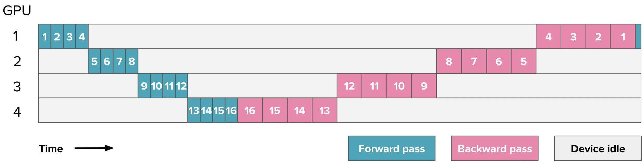The width and height of the screenshot is (644, 164).
Task: Select forward pass block 13 on GPU 4
Action: 194,110
